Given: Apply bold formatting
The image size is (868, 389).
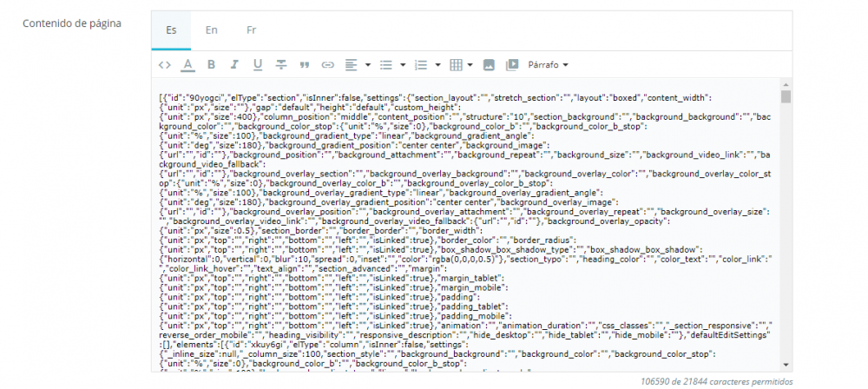Looking at the screenshot, I should [211, 65].
